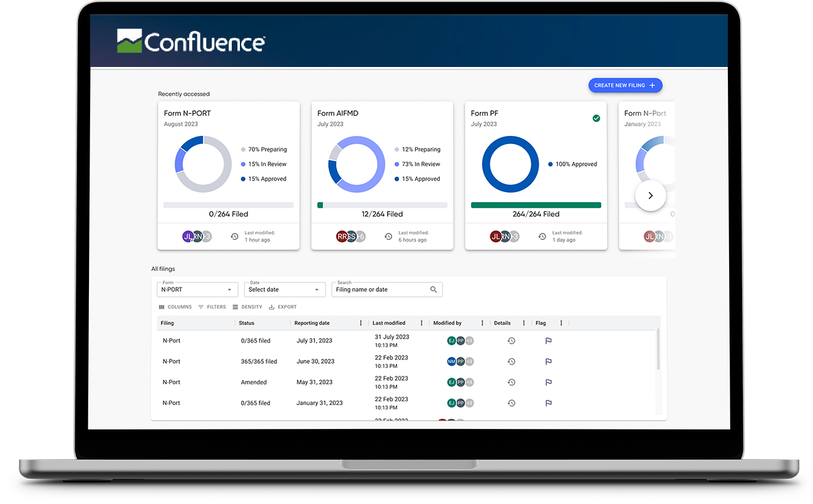Open the Form dropdown showing N-PORT
Screen dimensions: 813x504
(197, 290)
